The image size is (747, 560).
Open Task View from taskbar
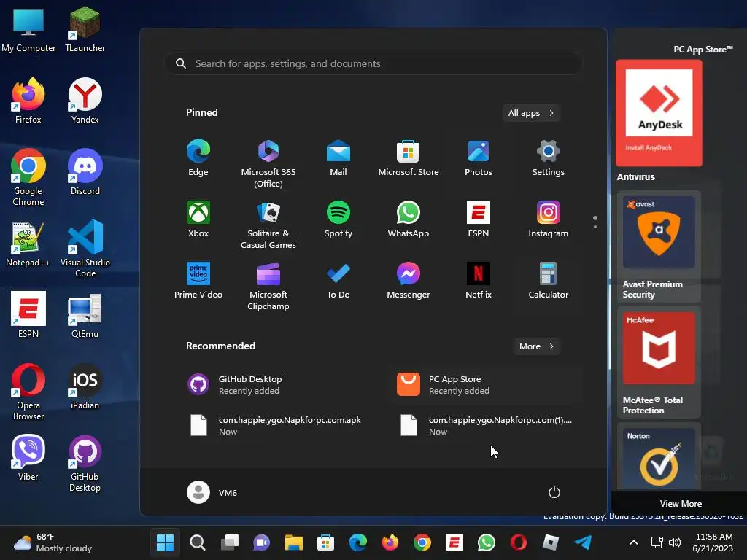230,542
